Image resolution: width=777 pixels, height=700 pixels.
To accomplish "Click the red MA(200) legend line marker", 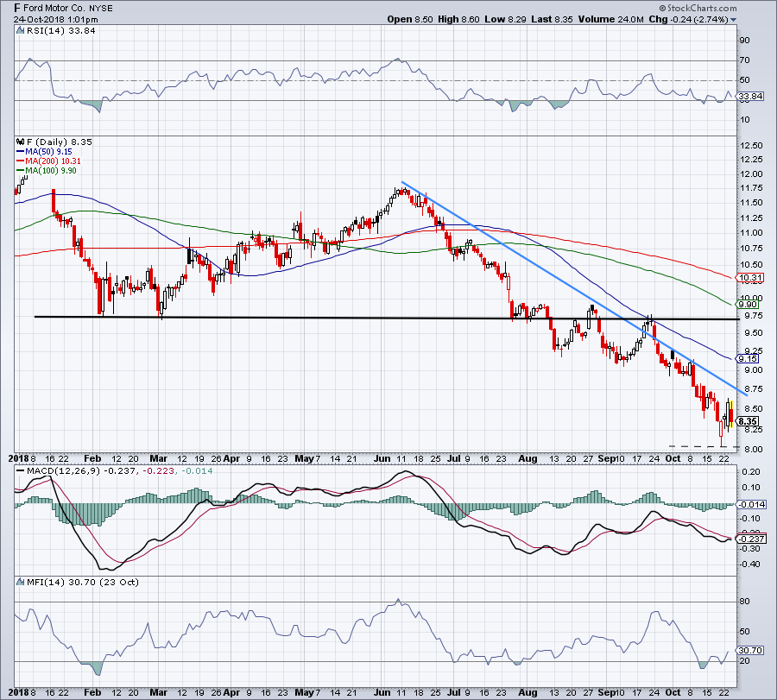I will (x=21, y=161).
